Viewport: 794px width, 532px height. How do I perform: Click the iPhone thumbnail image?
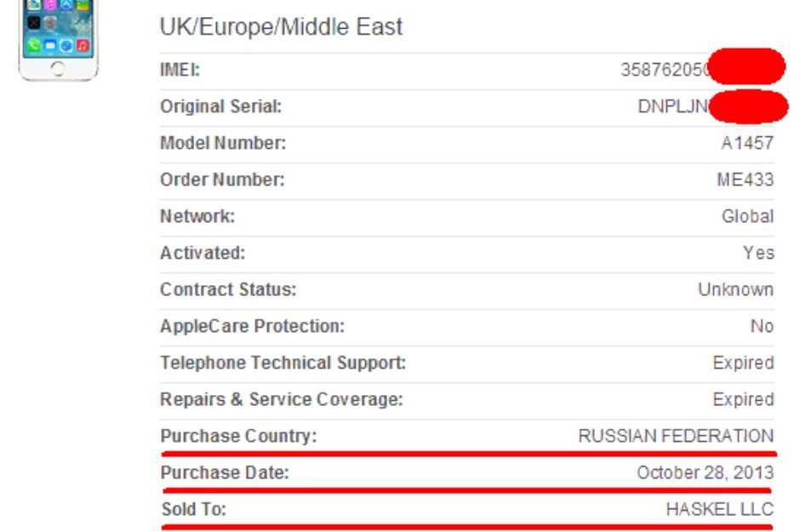click(x=58, y=38)
